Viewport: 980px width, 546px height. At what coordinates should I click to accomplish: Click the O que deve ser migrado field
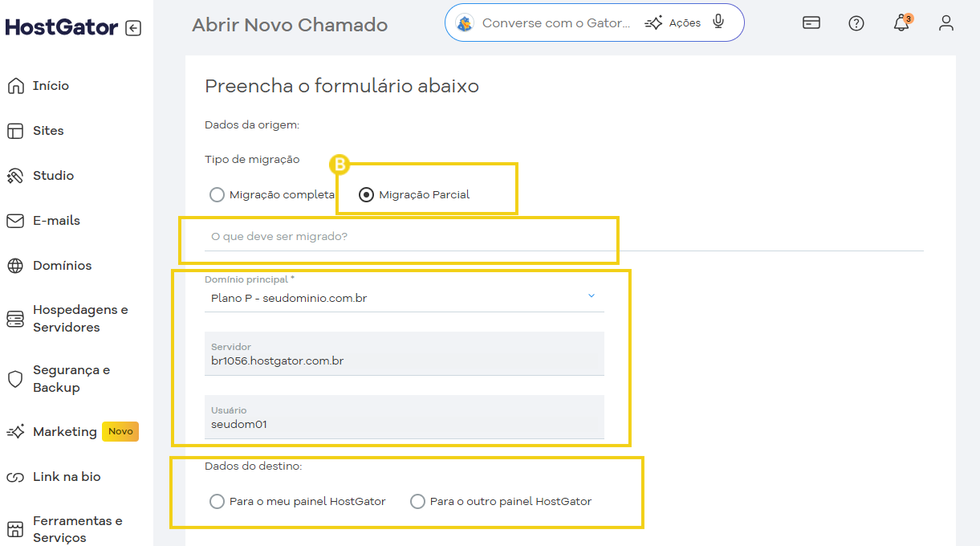(401, 238)
